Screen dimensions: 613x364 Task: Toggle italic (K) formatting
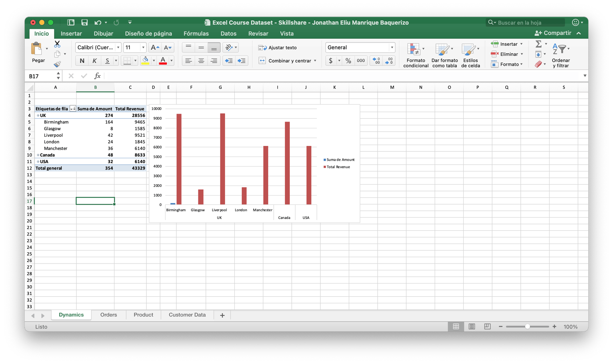pyautogui.click(x=95, y=61)
